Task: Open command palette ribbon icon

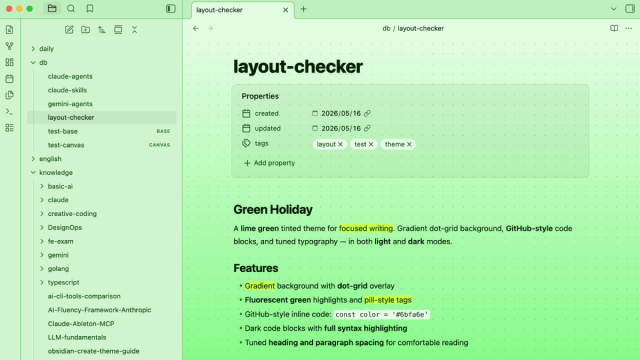Action: (x=9, y=111)
